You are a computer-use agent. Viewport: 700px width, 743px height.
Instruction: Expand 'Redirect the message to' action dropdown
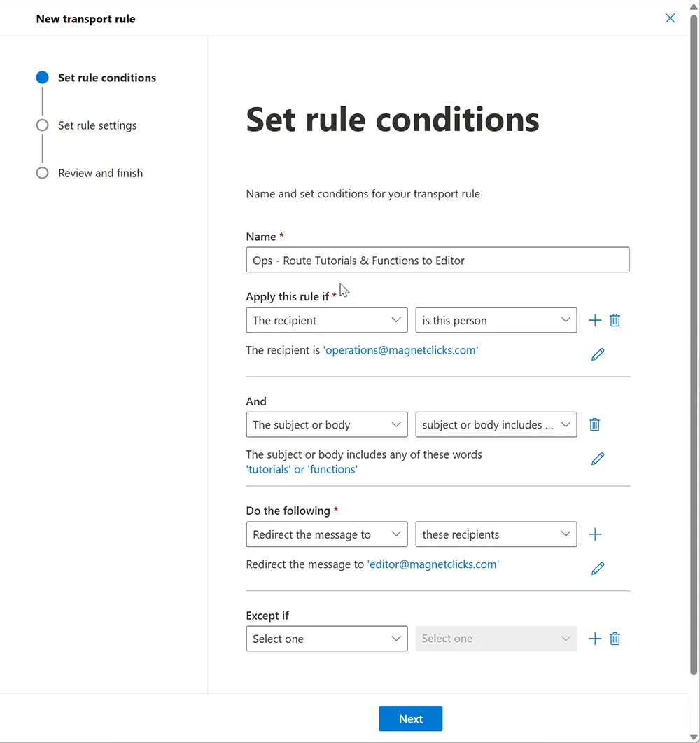(x=326, y=534)
